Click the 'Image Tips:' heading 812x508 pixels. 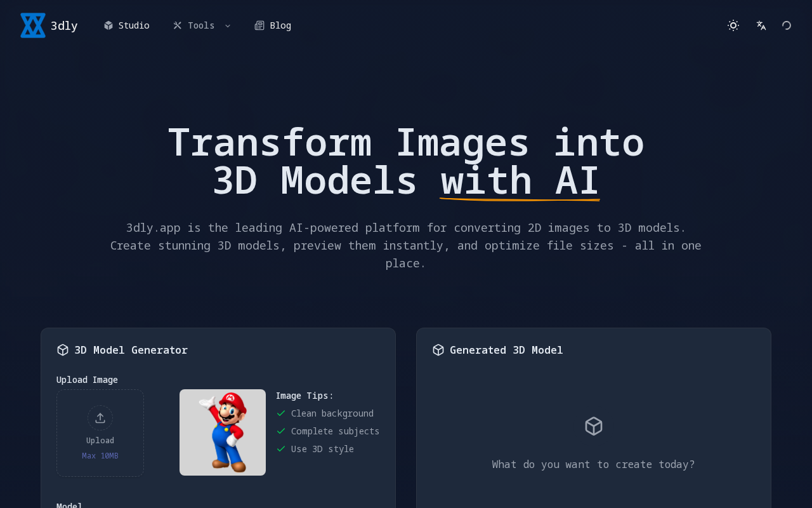click(304, 396)
